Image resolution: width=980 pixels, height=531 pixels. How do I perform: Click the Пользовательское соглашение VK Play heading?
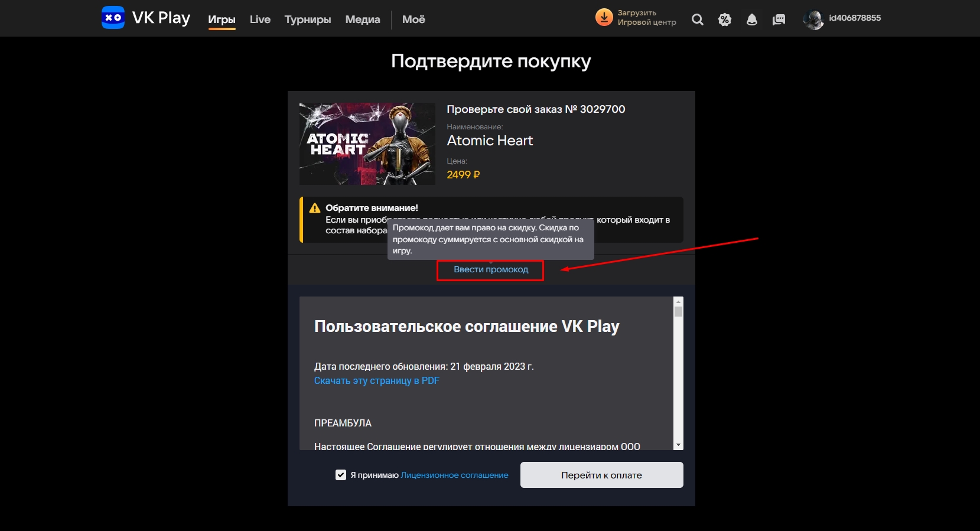pyautogui.click(x=467, y=327)
